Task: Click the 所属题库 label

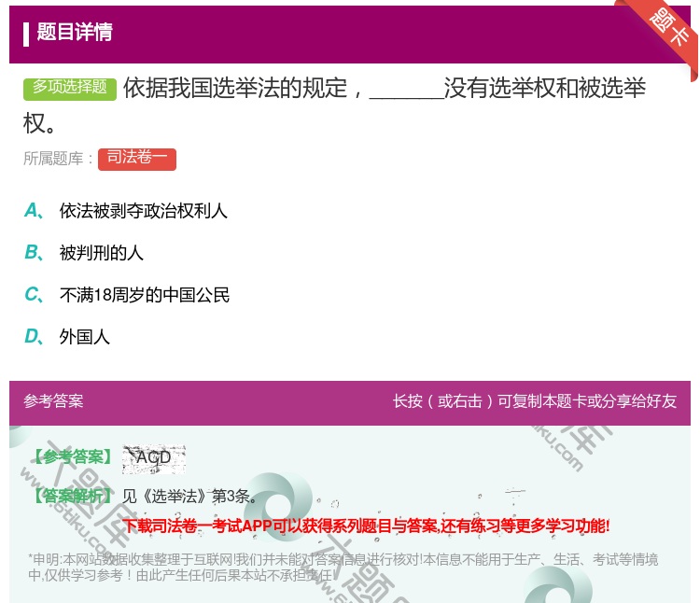Action: tap(58, 159)
